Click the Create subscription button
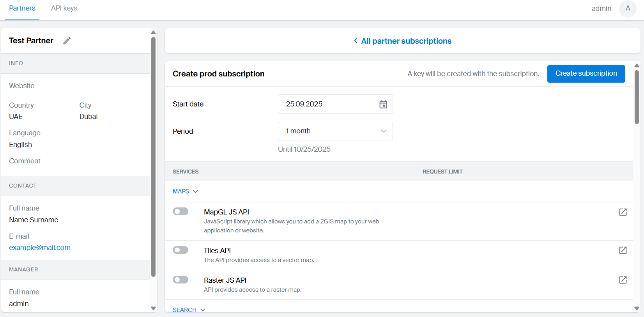The width and height of the screenshot is (644, 317). pyautogui.click(x=586, y=74)
